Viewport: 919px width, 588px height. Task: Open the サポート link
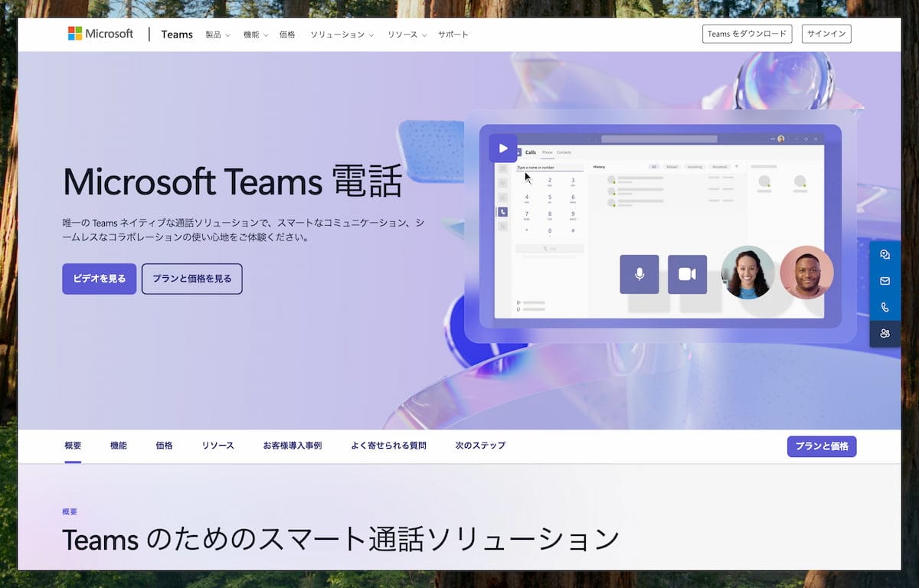pos(453,34)
